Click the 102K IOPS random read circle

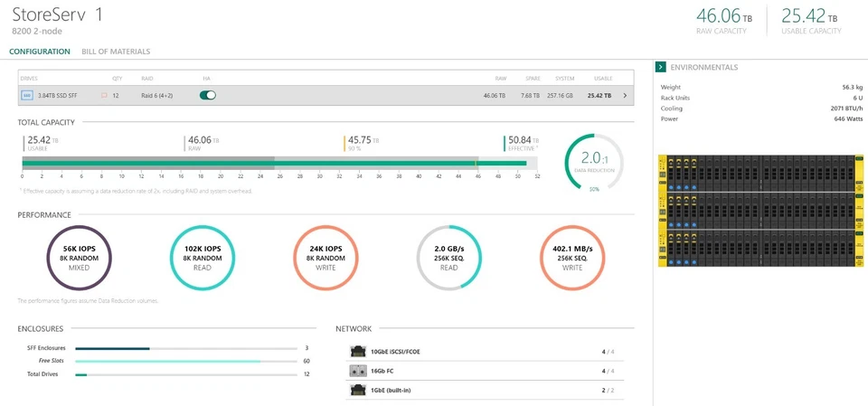(x=202, y=259)
